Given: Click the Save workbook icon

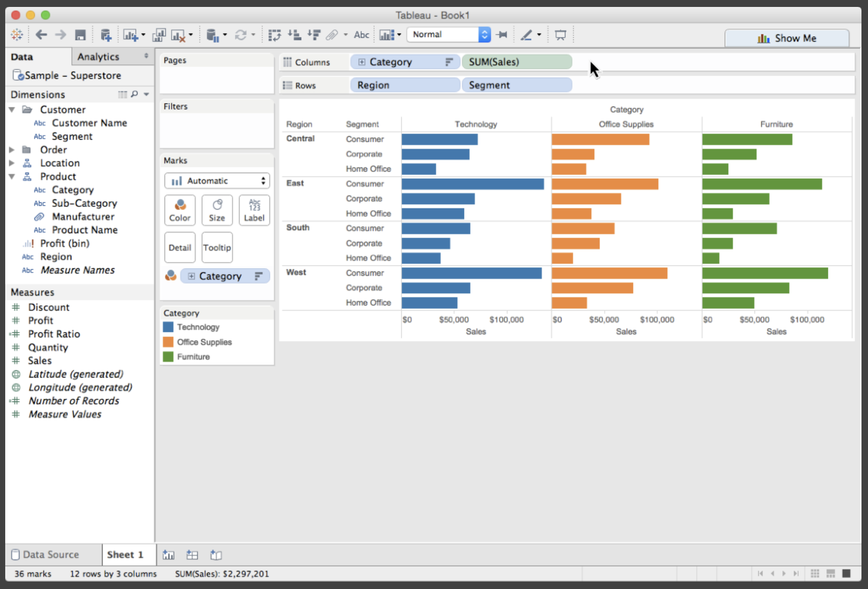Looking at the screenshot, I should pos(80,35).
